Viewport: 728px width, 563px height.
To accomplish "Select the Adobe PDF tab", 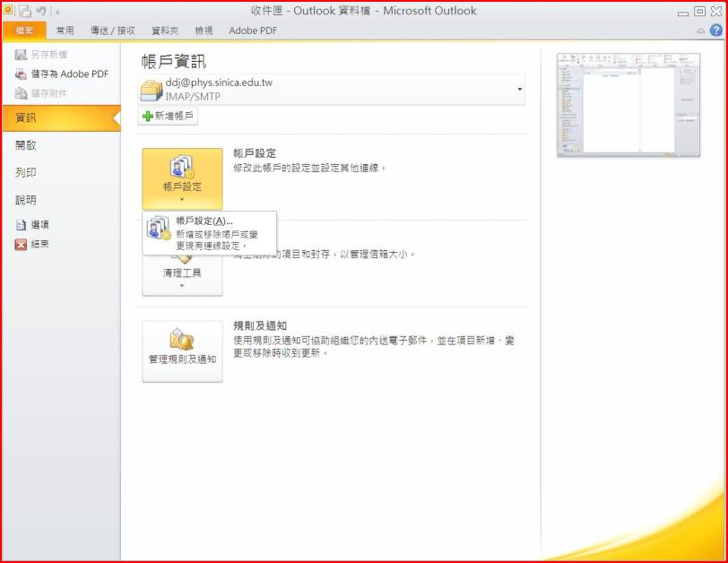I will [x=253, y=30].
